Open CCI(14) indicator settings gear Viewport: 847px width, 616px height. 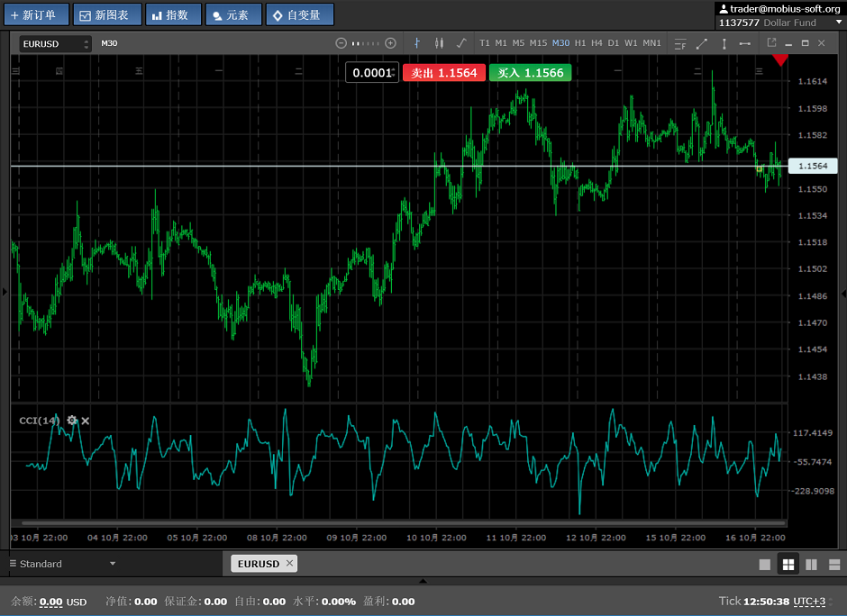click(72, 420)
